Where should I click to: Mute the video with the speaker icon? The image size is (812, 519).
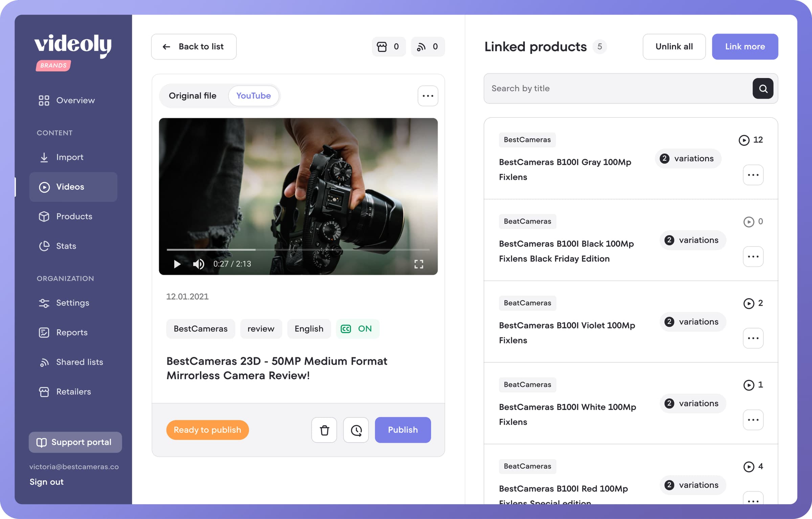pyautogui.click(x=199, y=264)
